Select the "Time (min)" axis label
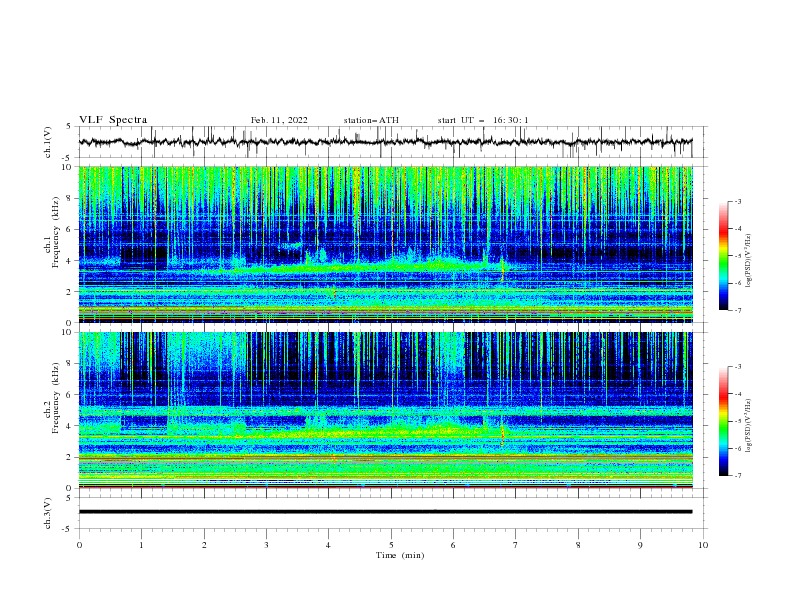This screenshot has width=792, height=612. tap(400, 555)
